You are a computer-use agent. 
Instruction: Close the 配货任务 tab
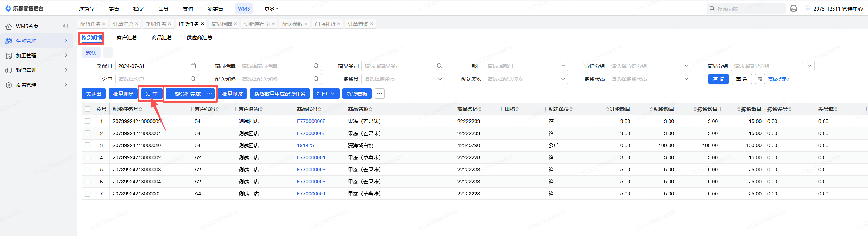[104, 24]
